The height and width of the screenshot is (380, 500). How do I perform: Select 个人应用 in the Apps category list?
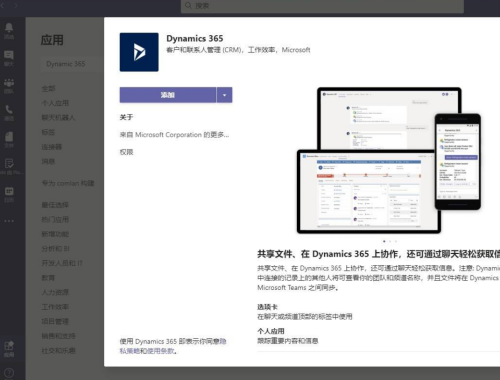(x=55, y=103)
